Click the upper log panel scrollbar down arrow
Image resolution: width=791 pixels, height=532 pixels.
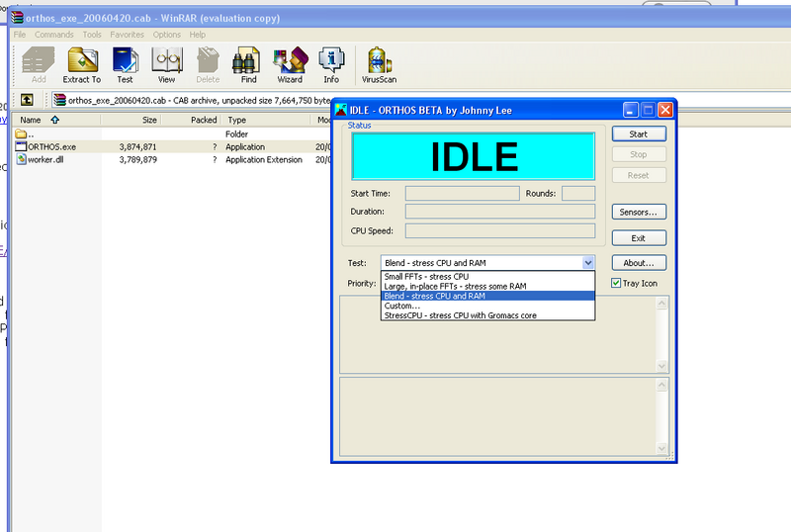pos(662,366)
